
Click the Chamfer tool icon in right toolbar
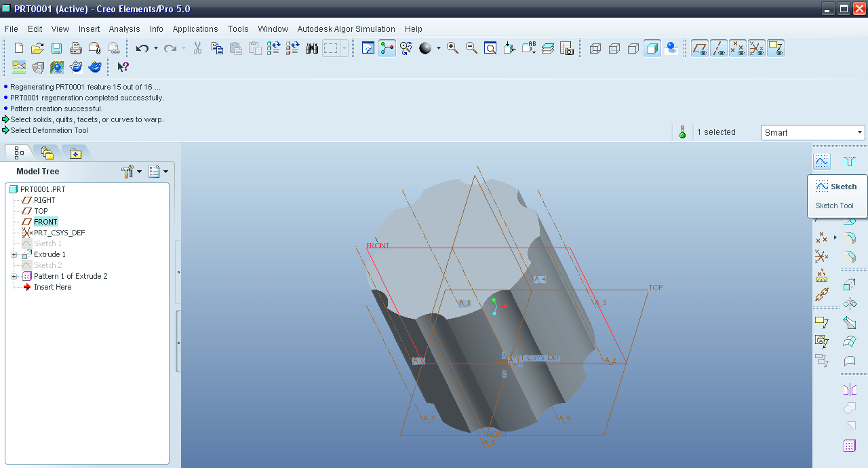click(x=850, y=257)
